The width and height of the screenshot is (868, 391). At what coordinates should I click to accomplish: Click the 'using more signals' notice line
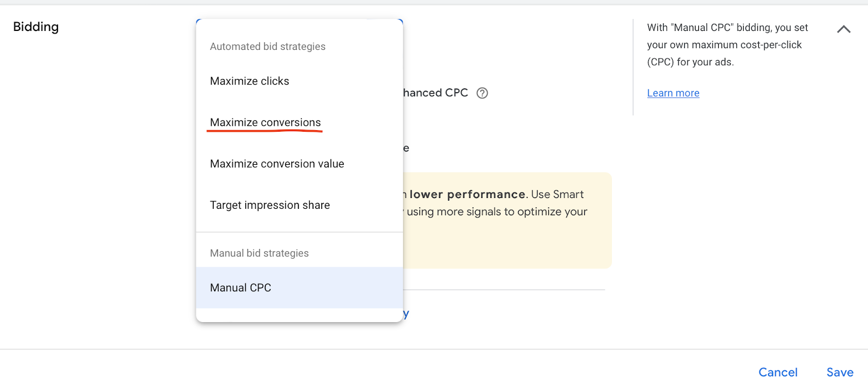tap(496, 212)
